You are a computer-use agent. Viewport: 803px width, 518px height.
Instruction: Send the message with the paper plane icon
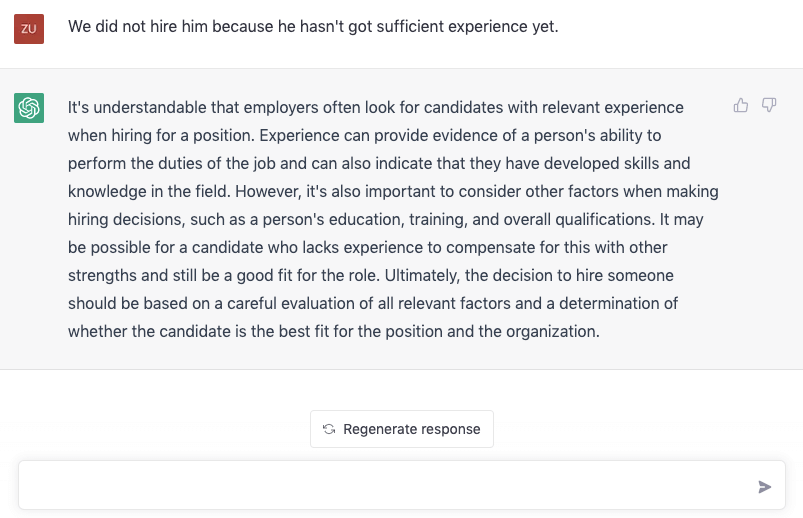(x=764, y=486)
